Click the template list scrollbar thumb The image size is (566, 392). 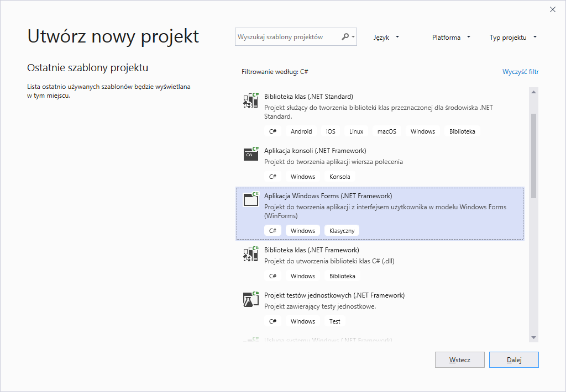coord(533,156)
